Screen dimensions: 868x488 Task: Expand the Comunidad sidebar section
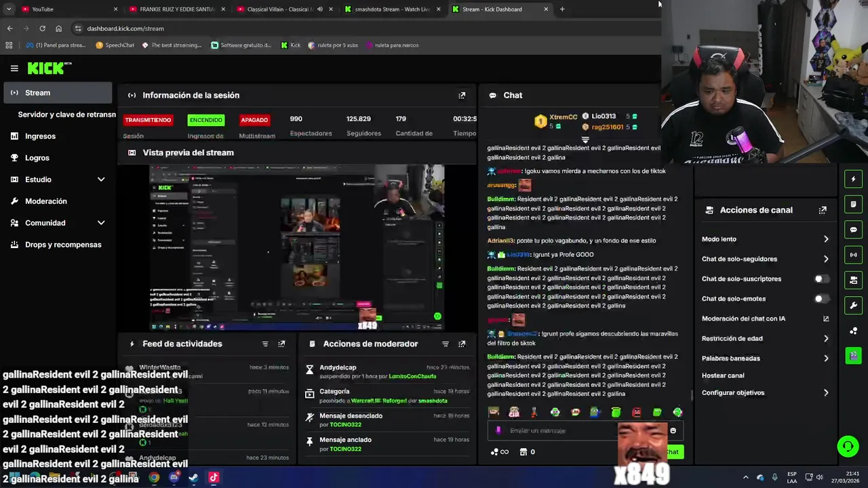point(101,223)
